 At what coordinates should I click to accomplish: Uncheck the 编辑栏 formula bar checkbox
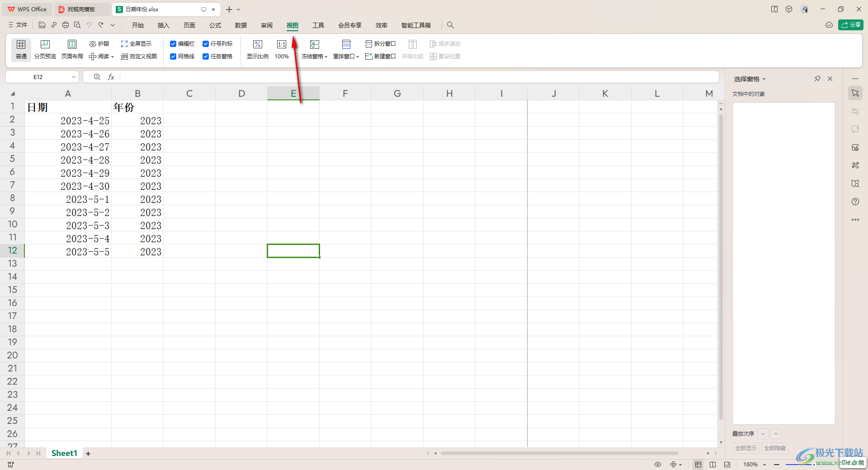click(173, 44)
